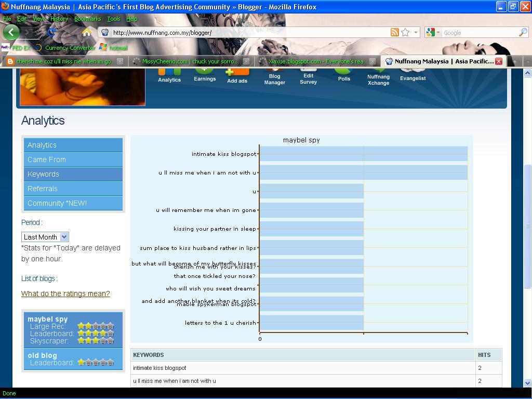The width and height of the screenshot is (532, 399).
Task: Click 'intimate kiss blogspot' table row
Action: point(316,368)
